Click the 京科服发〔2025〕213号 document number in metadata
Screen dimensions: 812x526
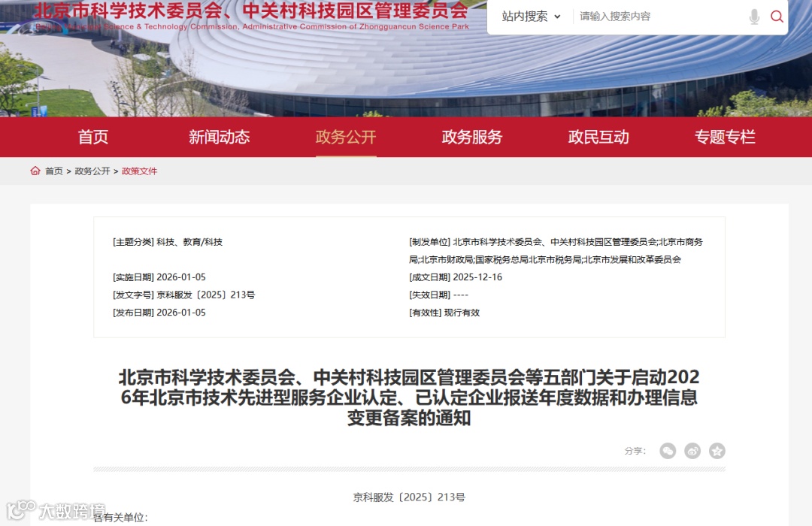pos(184,295)
